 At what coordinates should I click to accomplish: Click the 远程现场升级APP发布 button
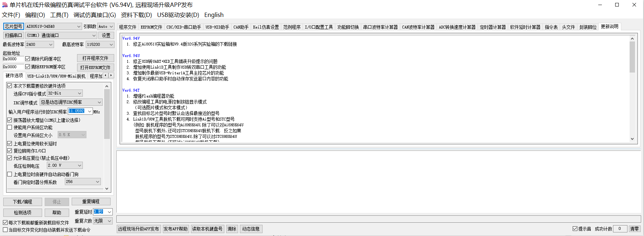pyautogui.click(x=138, y=229)
